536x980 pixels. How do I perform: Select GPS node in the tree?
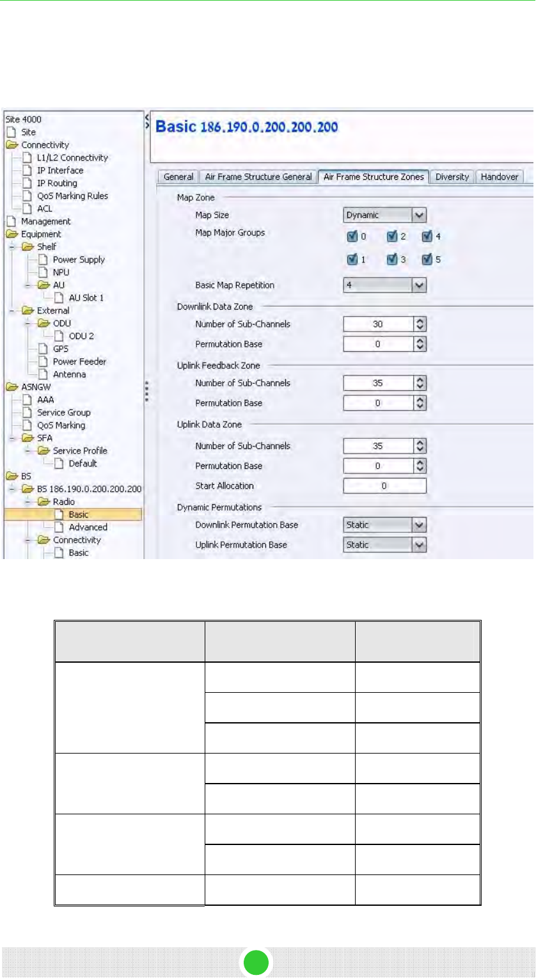(60, 349)
